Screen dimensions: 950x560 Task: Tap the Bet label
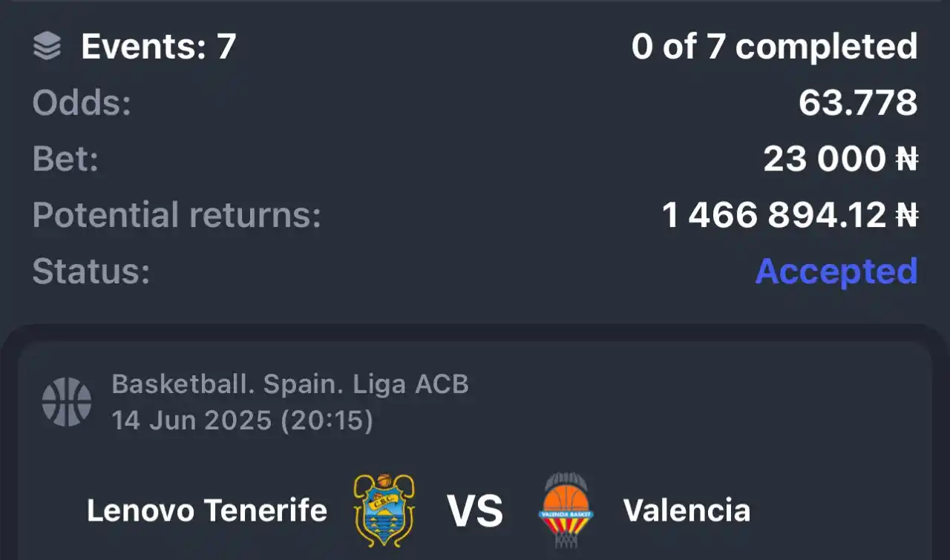coord(65,159)
